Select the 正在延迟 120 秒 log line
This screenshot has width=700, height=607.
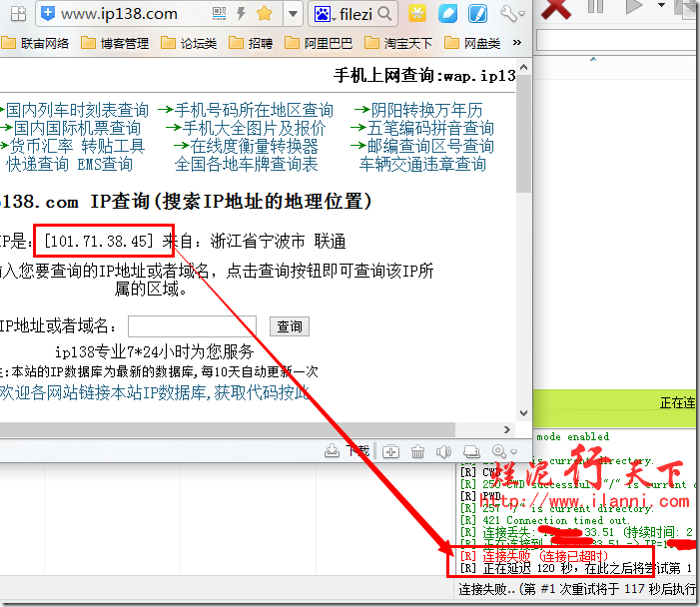pos(576,568)
